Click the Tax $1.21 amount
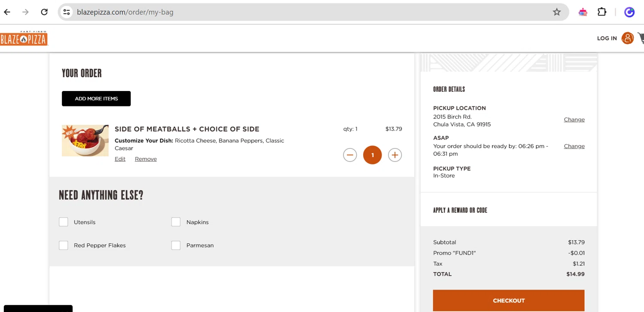This screenshot has width=644, height=312. click(579, 264)
